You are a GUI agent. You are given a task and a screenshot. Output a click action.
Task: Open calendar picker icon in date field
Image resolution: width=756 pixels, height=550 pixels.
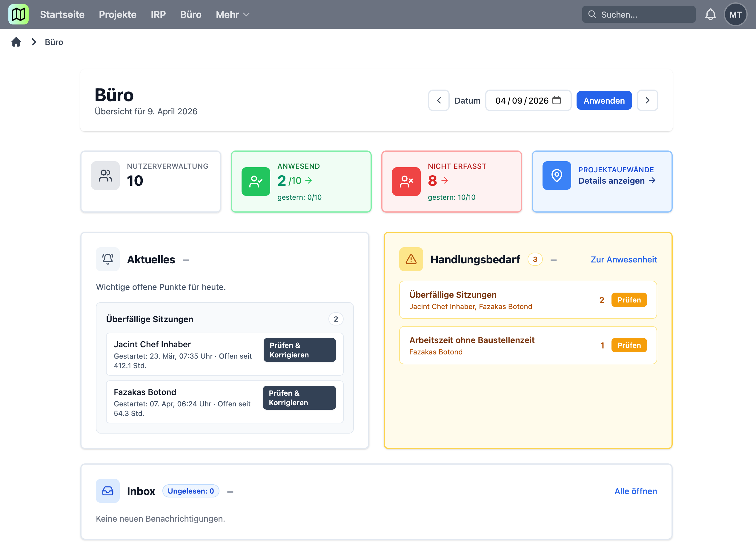pos(556,100)
